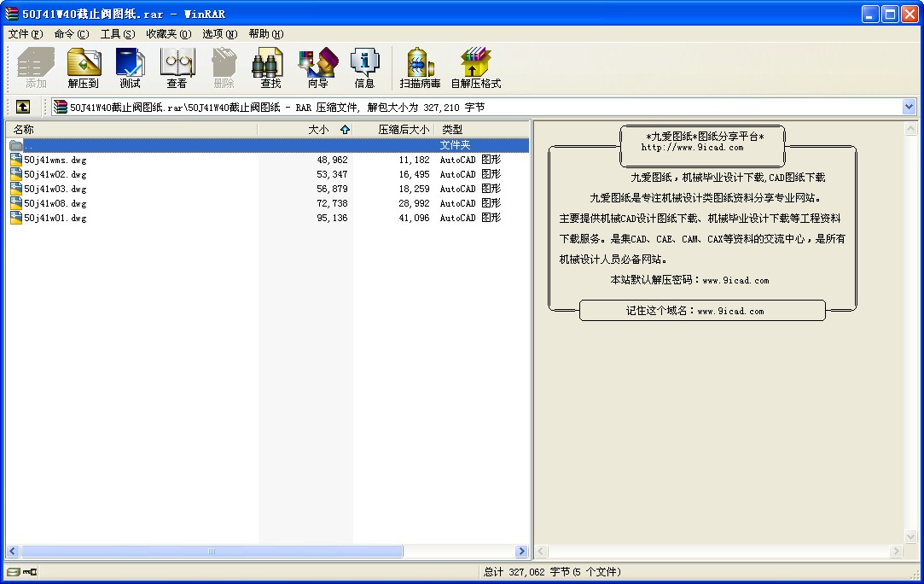This screenshot has width=924, height=584.
Task: Run the virus scan (扫描病毒) tool
Action: click(420, 68)
